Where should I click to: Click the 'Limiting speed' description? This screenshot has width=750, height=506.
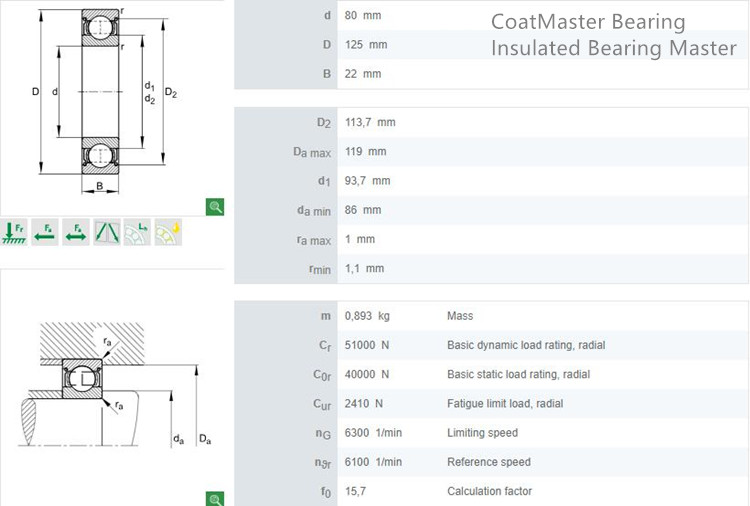pyautogui.click(x=483, y=432)
